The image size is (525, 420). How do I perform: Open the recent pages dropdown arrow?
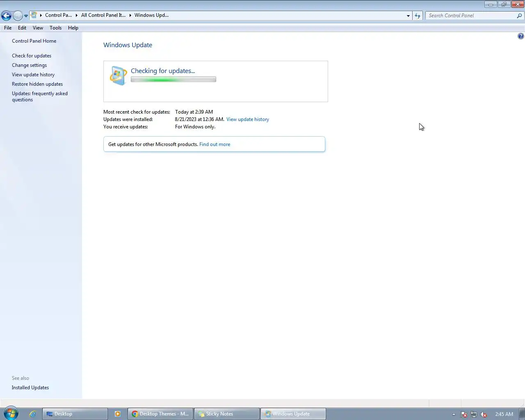(x=26, y=16)
